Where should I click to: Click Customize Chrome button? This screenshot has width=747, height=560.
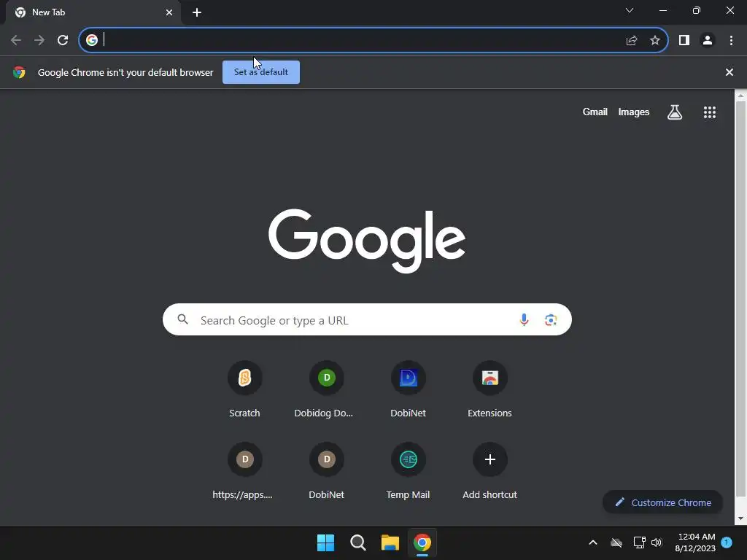pyautogui.click(x=662, y=502)
